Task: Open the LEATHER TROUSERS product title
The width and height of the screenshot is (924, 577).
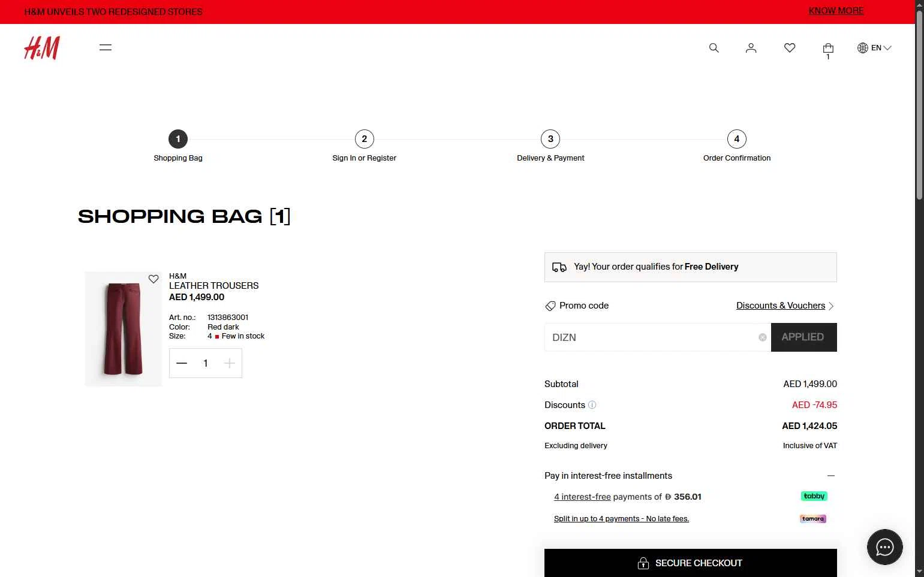Action: pyautogui.click(x=213, y=286)
